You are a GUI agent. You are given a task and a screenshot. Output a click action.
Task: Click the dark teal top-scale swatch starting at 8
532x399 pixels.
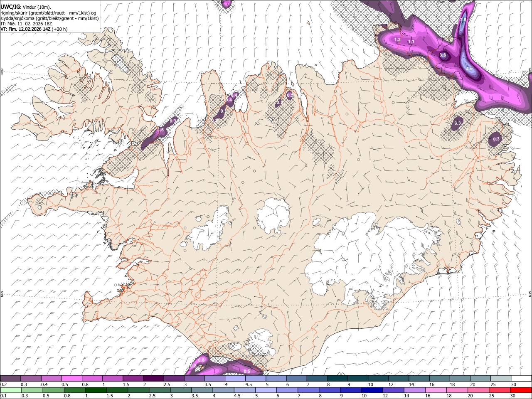[337, 379]
